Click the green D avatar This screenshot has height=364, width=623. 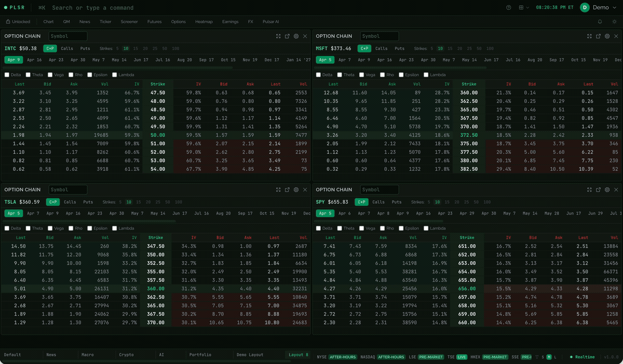point(585,7)
